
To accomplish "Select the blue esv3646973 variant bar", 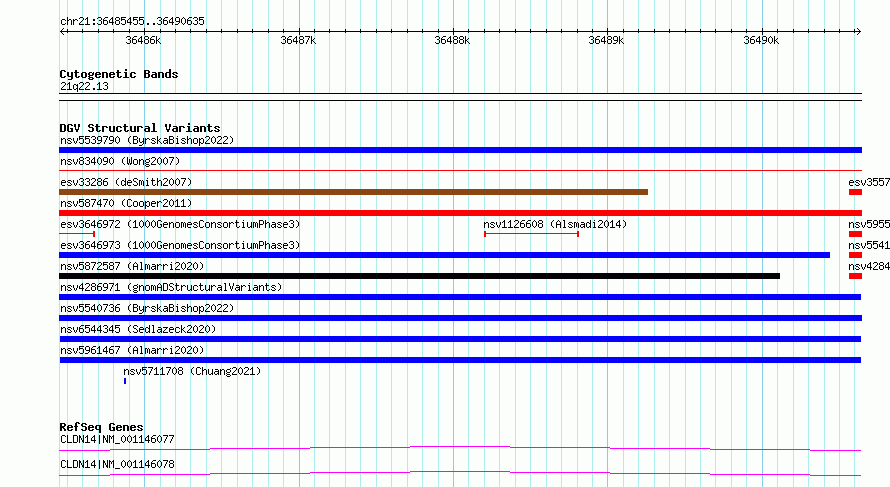I will [444, 255].
